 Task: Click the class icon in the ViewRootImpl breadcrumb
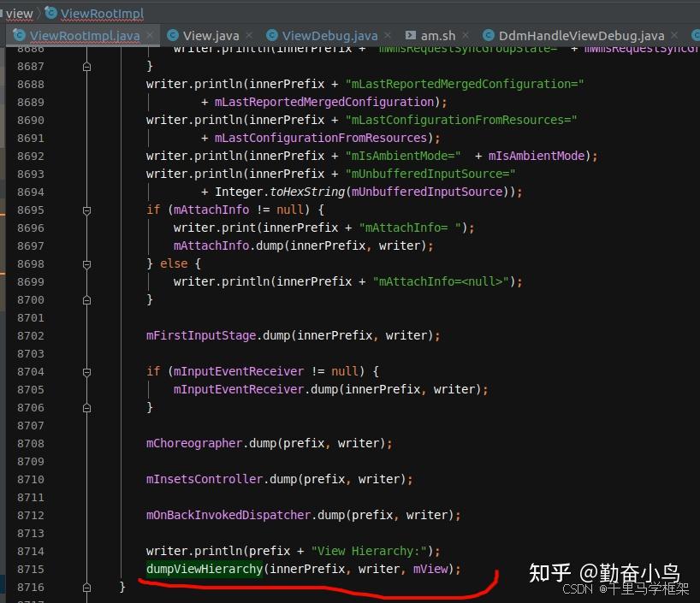[50, 13]
